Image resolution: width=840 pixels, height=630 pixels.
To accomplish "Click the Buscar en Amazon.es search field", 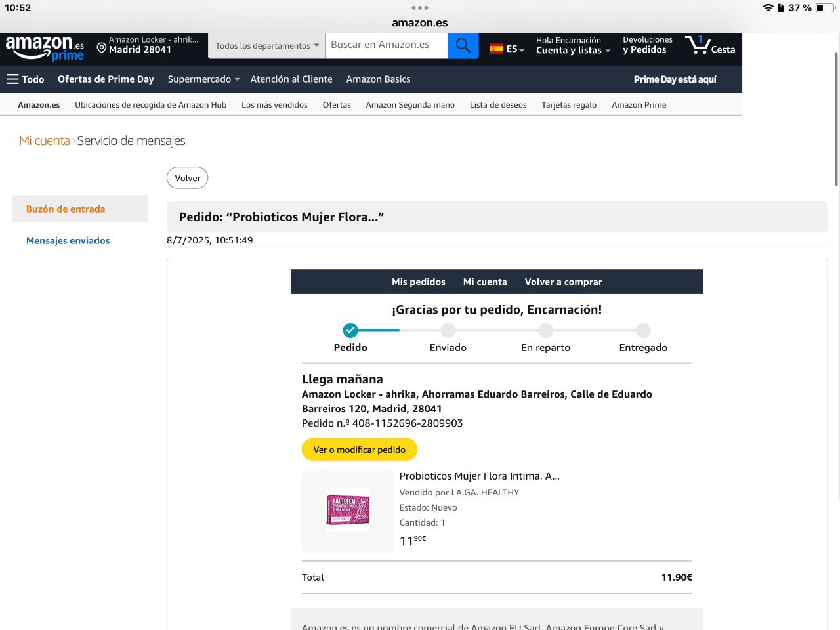I will [x=386, y=45].
